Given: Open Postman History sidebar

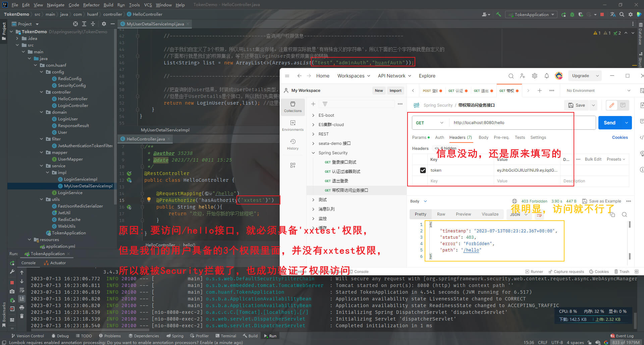Looking at the screenshot, I should pos(293,144).
